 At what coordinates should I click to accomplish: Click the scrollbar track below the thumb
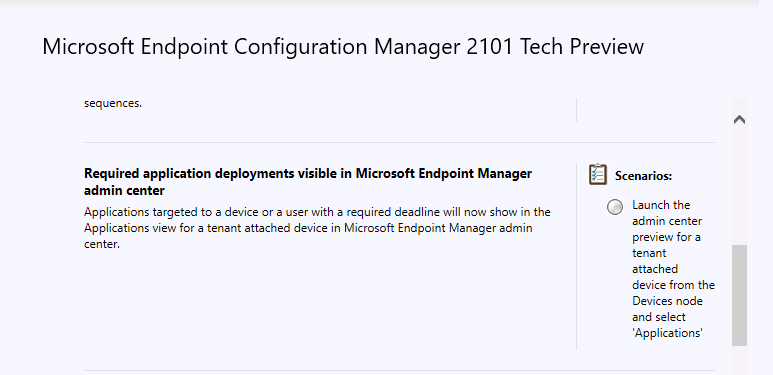coord(739,360)
